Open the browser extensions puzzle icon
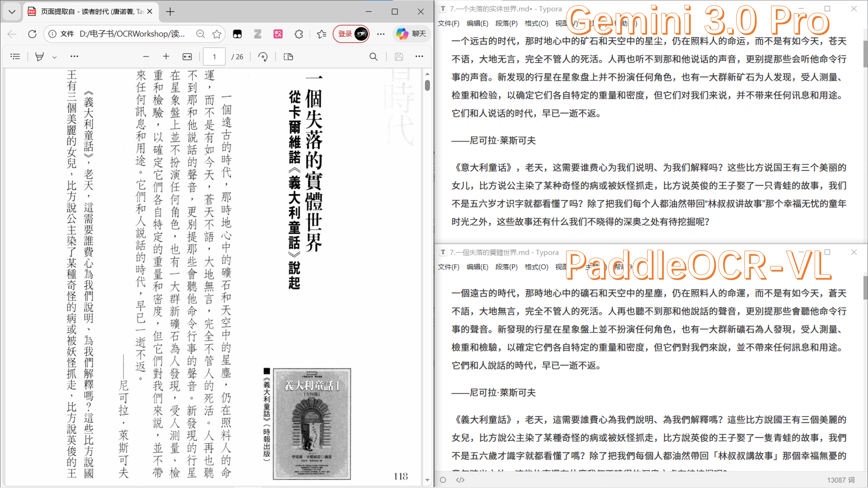The width and height of the screenshot is (868, 488). point(299,34)
